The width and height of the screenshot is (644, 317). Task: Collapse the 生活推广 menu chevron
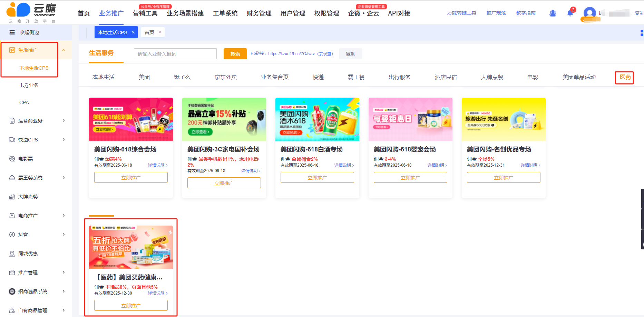(x=64, y=50)
